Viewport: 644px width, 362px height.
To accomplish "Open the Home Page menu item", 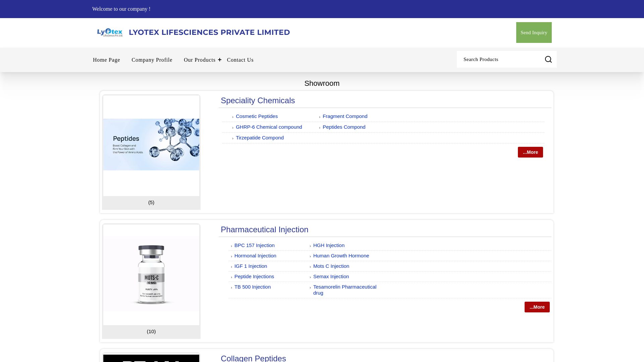I will 106,60.
